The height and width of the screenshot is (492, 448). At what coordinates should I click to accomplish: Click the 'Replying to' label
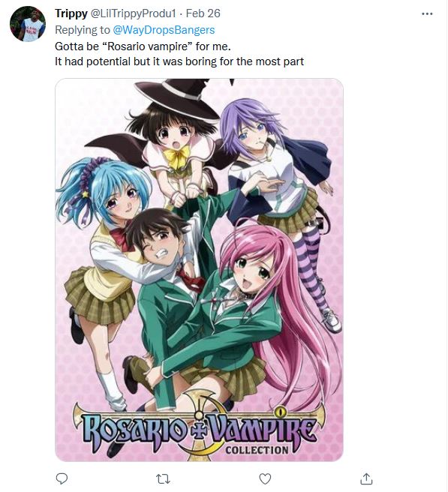(83, 30)
